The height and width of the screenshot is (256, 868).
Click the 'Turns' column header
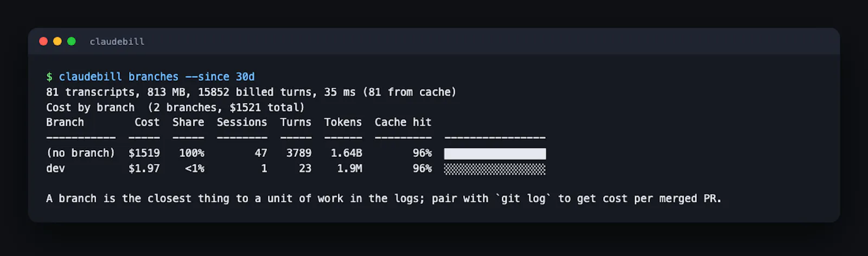pyautogui.click(x=296, y=123)
